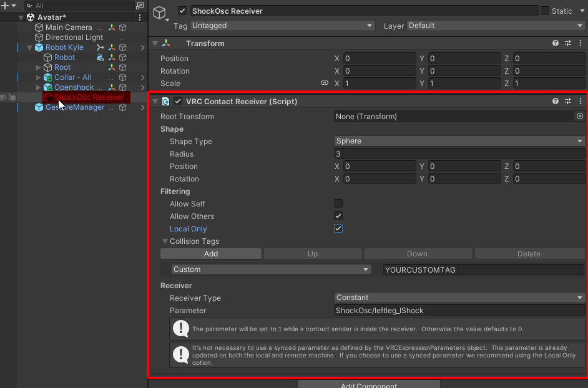Collapse the Collision Tags foldout
The width and height of the screenshot is (588, 388).
[165, 241]
